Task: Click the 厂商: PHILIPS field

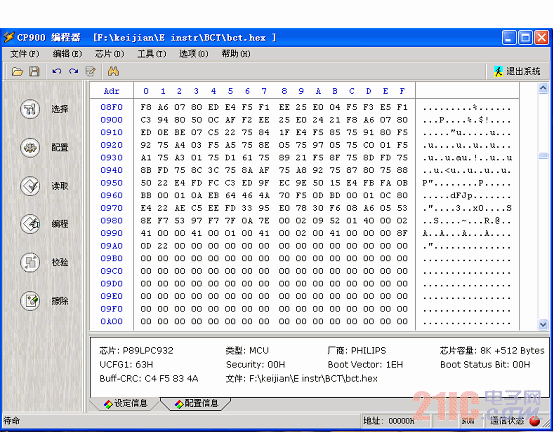Action: (x=357, y=351)
